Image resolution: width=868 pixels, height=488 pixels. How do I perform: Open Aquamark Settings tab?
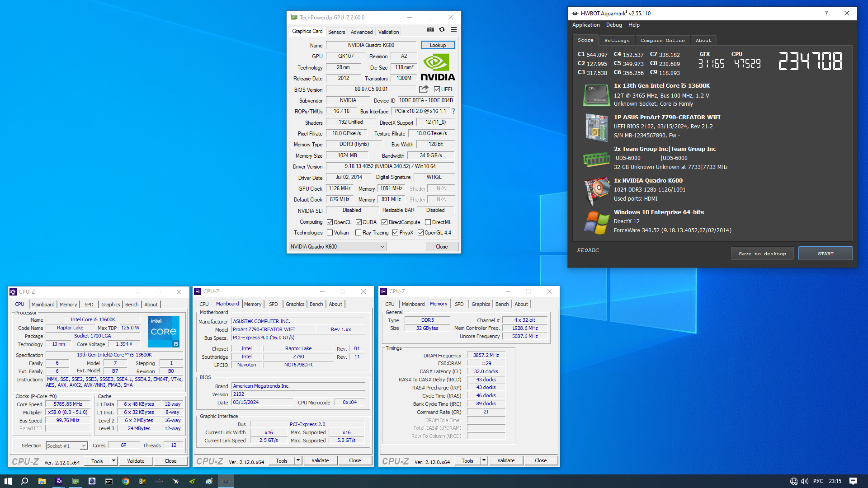point(617,41)
